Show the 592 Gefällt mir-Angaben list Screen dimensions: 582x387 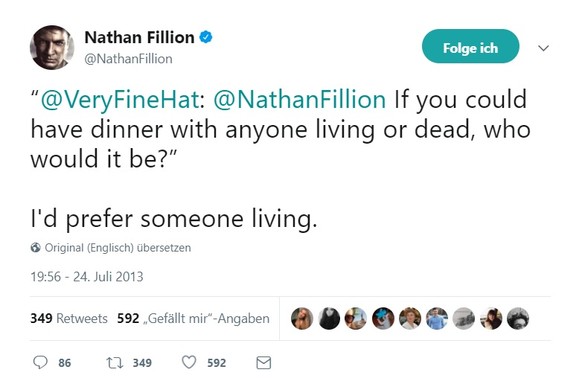193,318
